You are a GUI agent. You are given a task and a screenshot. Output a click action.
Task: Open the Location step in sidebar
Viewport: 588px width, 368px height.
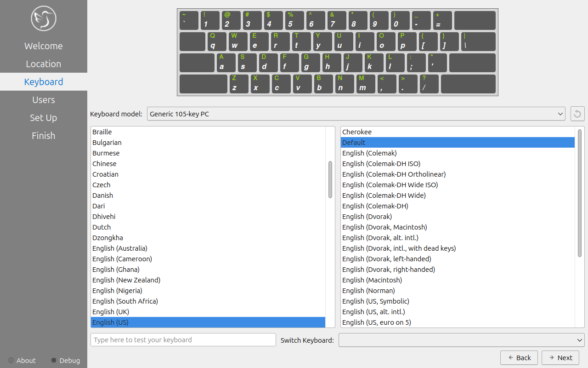(x=43, y=64)
